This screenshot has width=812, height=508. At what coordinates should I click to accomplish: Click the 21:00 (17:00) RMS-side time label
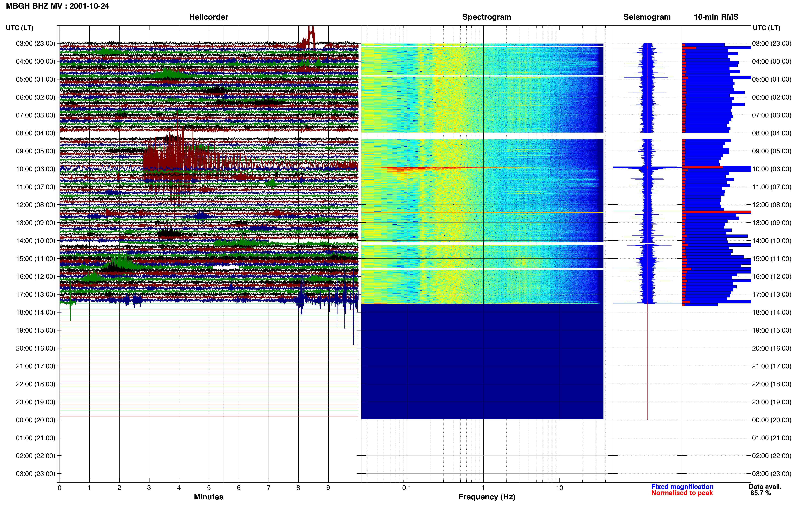click(x=772, y=366)
